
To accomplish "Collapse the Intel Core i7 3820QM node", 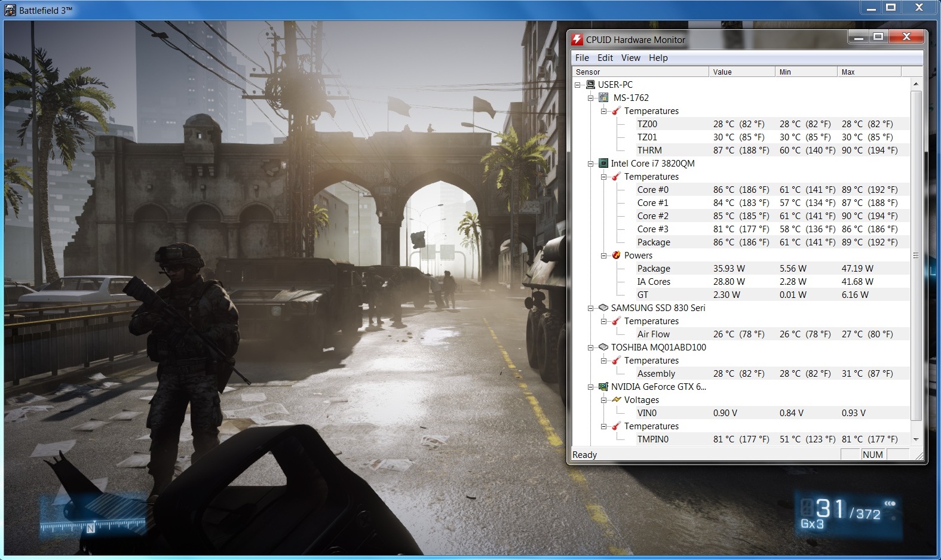I will pos(591,164).
